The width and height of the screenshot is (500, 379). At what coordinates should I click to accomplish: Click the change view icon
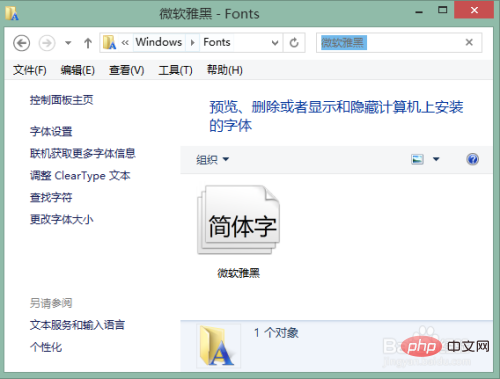(x=417, y=159)
